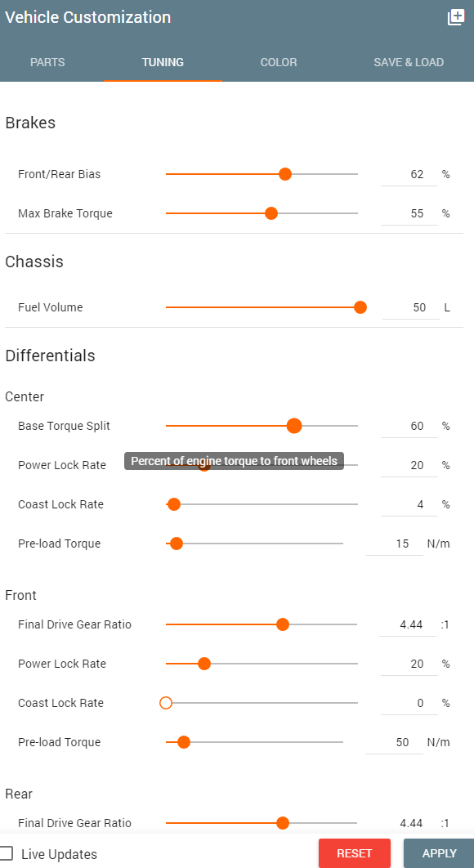This screenshot has width=474, height=868.
Task: Click Front Power Lock Rate value field
Action: click(x=409, y=664)
